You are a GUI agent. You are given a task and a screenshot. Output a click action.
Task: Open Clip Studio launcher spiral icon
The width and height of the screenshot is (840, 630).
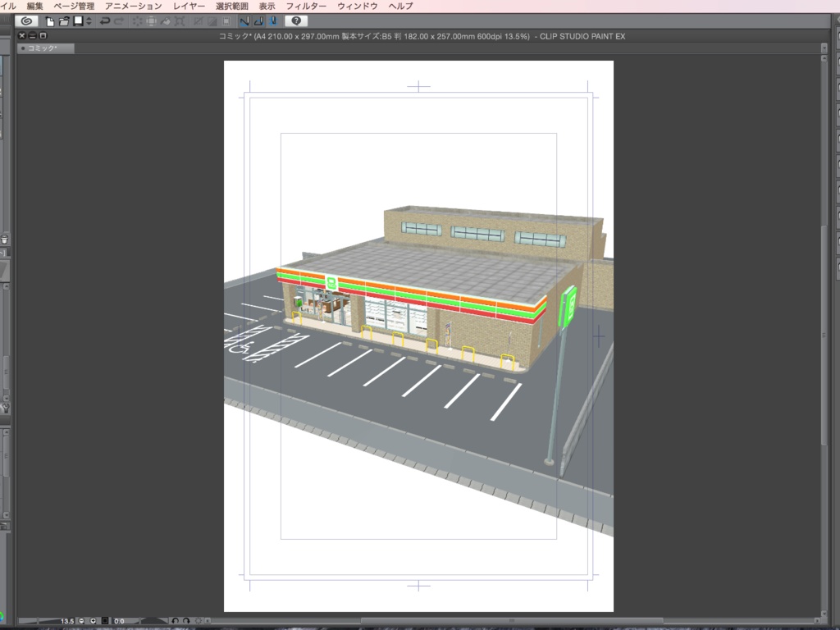point(27,21)
